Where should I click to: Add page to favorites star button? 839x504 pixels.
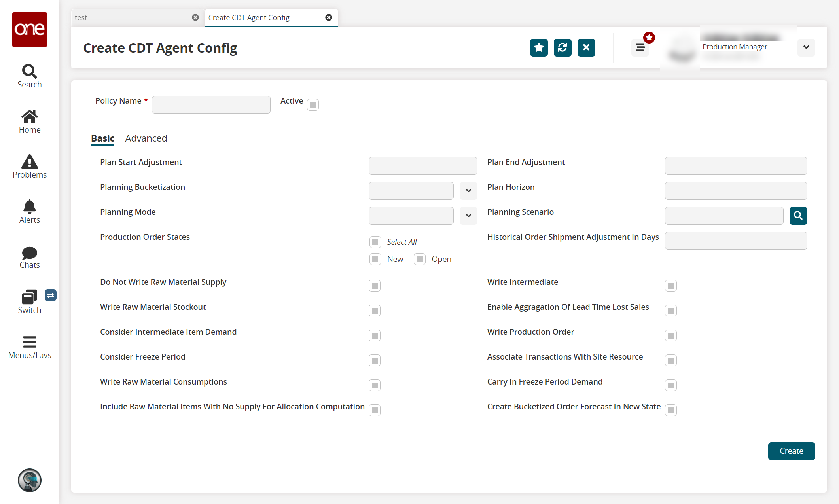click(x=539, y=48)
